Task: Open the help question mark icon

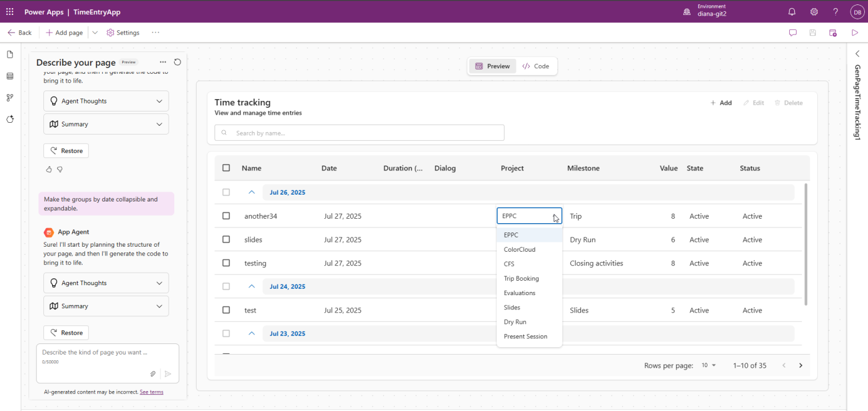Action: (x=835, y=12)
